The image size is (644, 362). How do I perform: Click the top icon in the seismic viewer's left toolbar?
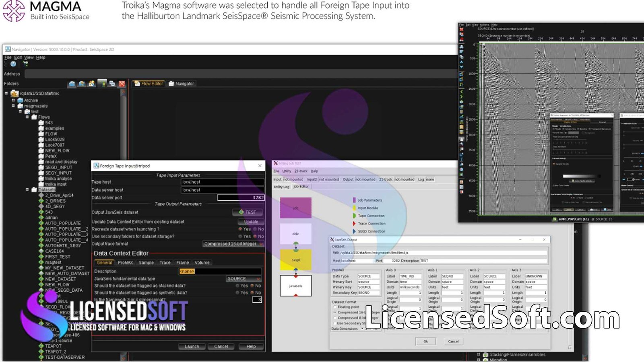click(x=461, y=29)
